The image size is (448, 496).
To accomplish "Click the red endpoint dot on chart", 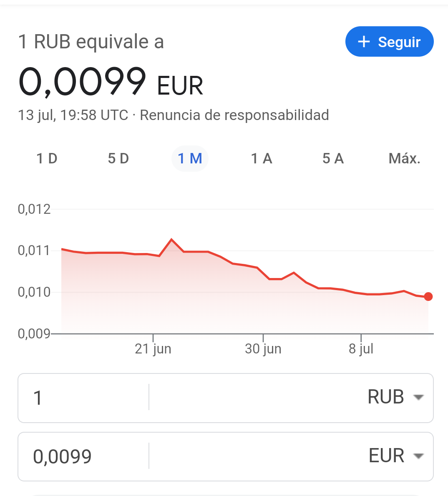I will pos(428,297).
